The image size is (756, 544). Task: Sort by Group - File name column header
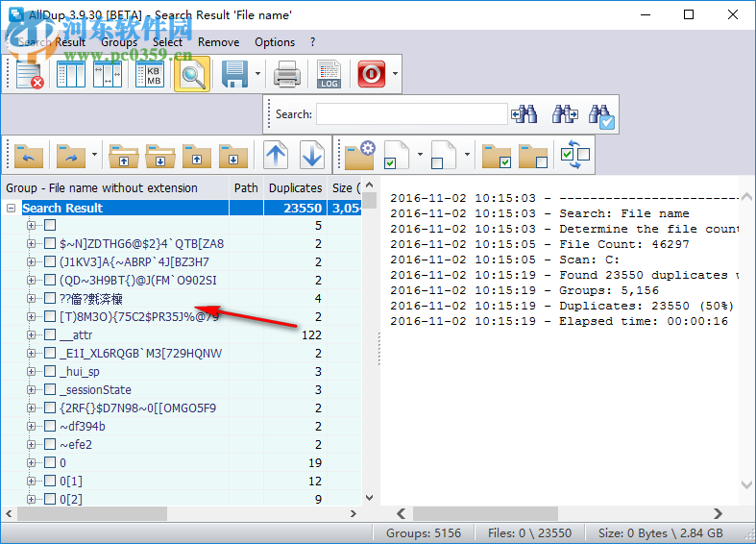tap(114, 188)
